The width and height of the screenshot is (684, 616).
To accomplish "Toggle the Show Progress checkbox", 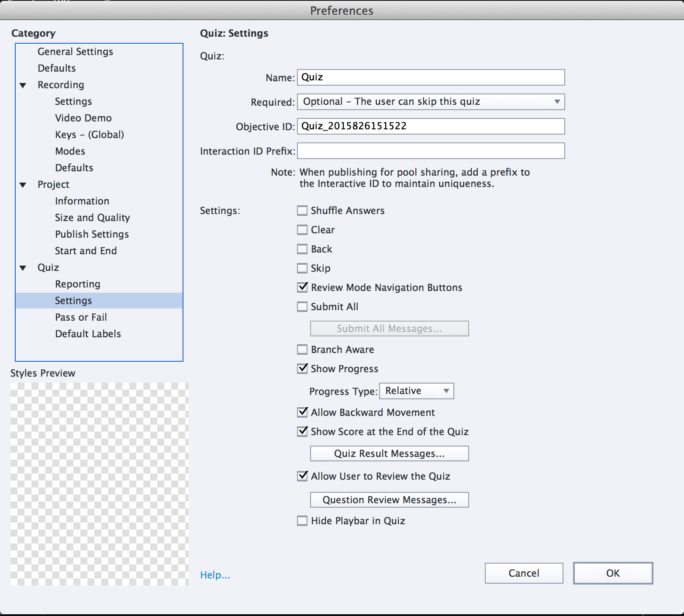I will [302, 369].
